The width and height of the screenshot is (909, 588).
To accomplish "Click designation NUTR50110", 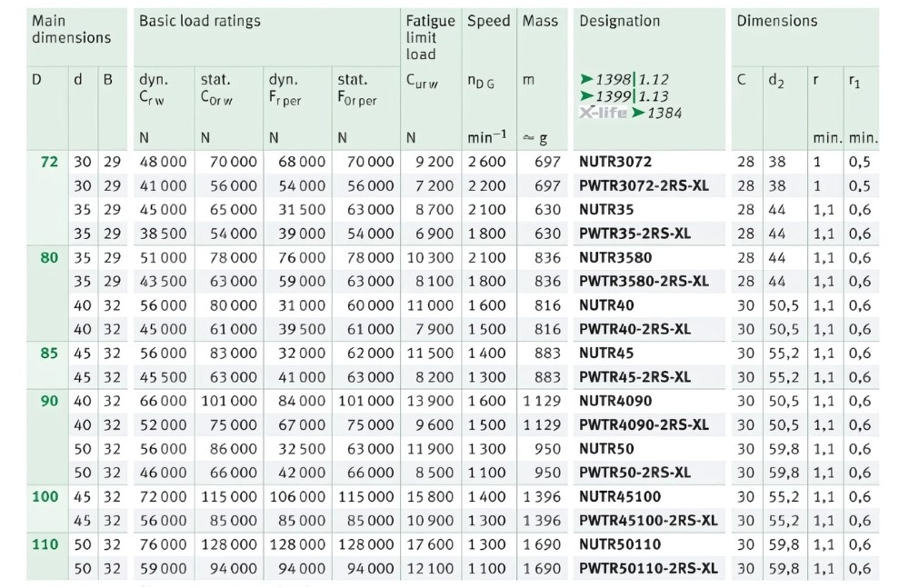I will click(620, 544).
